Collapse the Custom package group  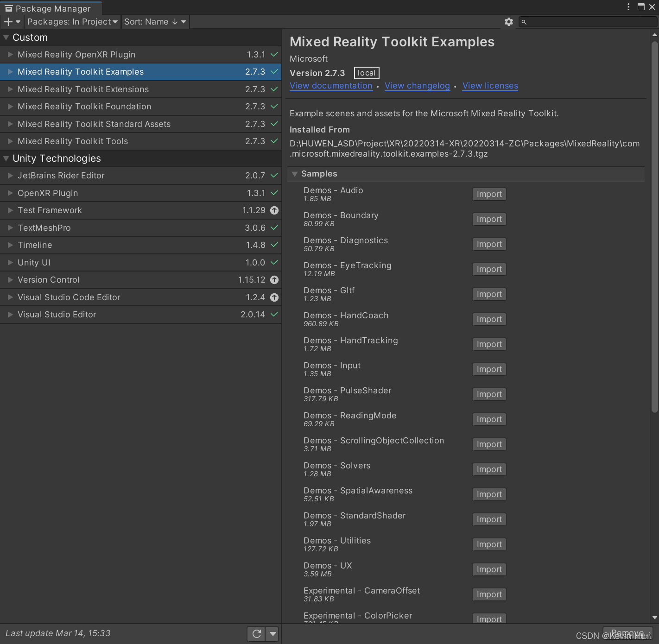pyautogui.click(x=6, y=38)
